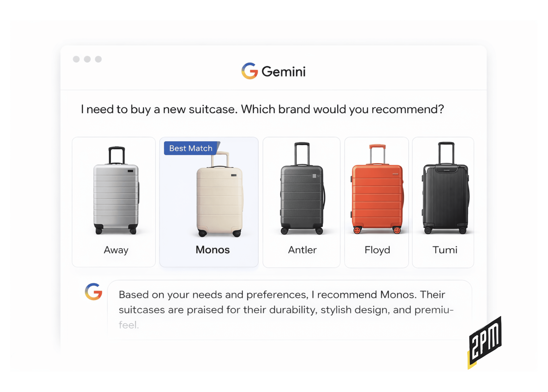Click the first gray window dot
This screenshot has height=392, width=548.
point(76,59)
